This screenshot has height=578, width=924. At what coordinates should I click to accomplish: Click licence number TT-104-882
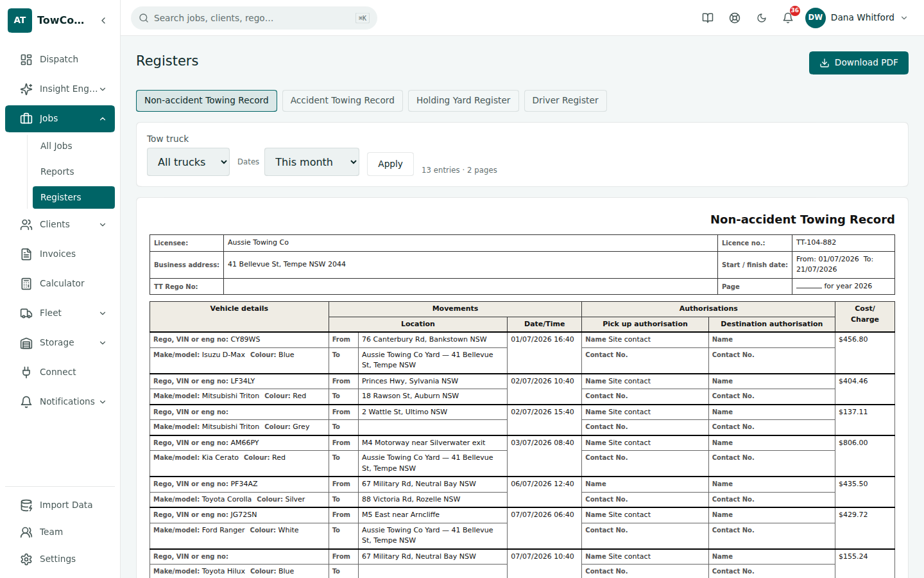(x=816, y=243)
